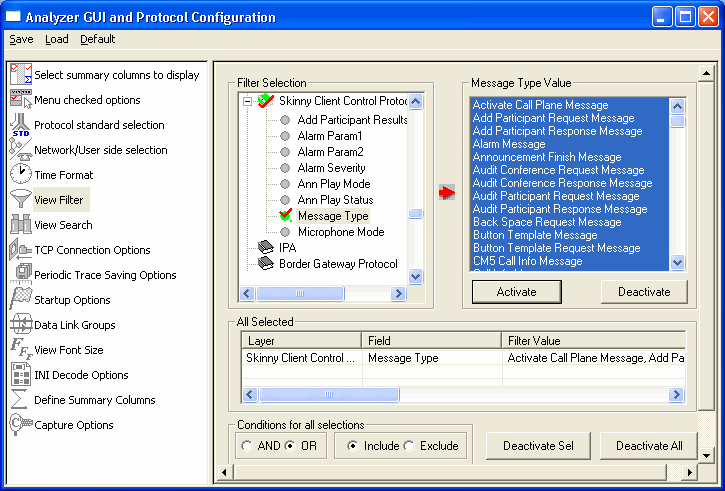This screenshot has width=725, height=491.
Task: Choose the Exclude radio button
Action: (409, 446)
